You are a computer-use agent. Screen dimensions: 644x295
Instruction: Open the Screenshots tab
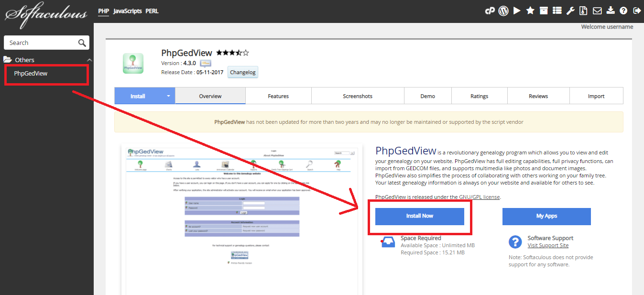pos(358,96)
